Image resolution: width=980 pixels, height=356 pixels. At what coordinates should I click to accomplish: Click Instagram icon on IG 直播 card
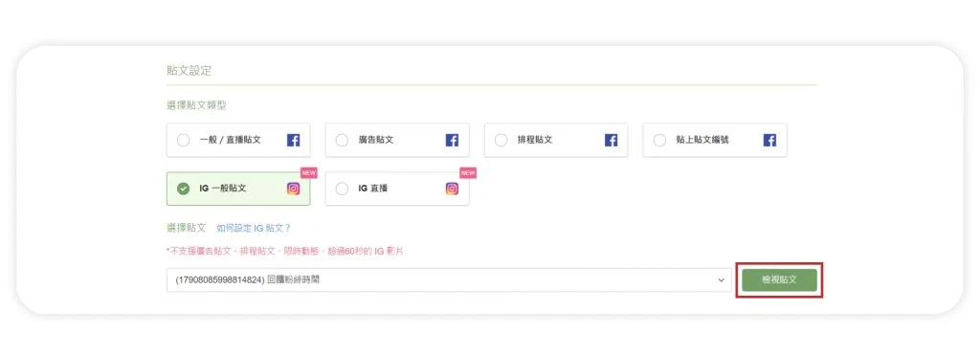pos(452,189)
